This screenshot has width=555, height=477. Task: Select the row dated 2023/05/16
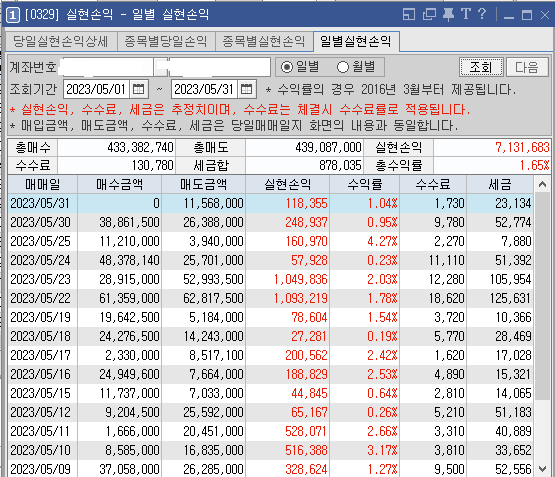(271, 374)
